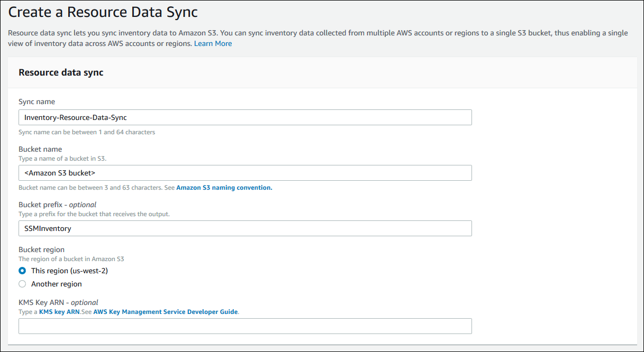Open AWS Key Management Service Developer Guide
Screen dimensions: 644x352
166,312
